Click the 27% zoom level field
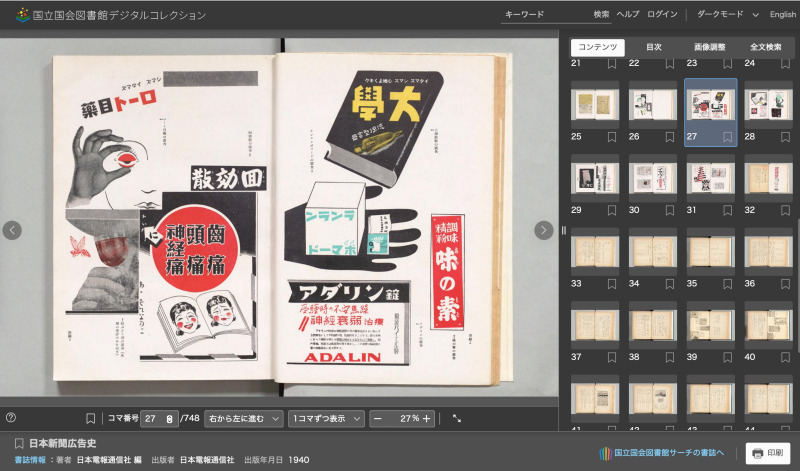The image size is (800, 471). click(x=402, y=418)
